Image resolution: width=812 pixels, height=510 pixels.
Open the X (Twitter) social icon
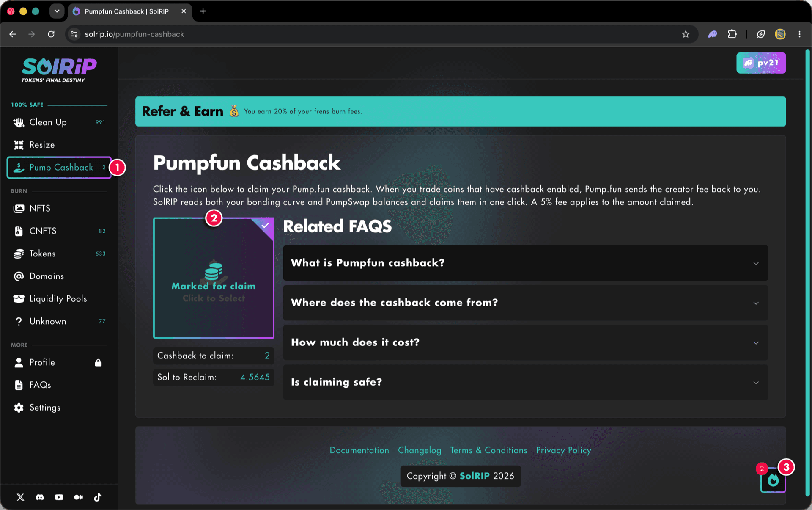[x=20, y=497]
